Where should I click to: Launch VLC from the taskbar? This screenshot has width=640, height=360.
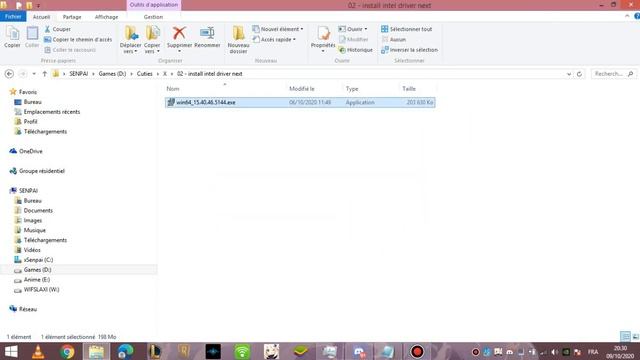point(38,351)
